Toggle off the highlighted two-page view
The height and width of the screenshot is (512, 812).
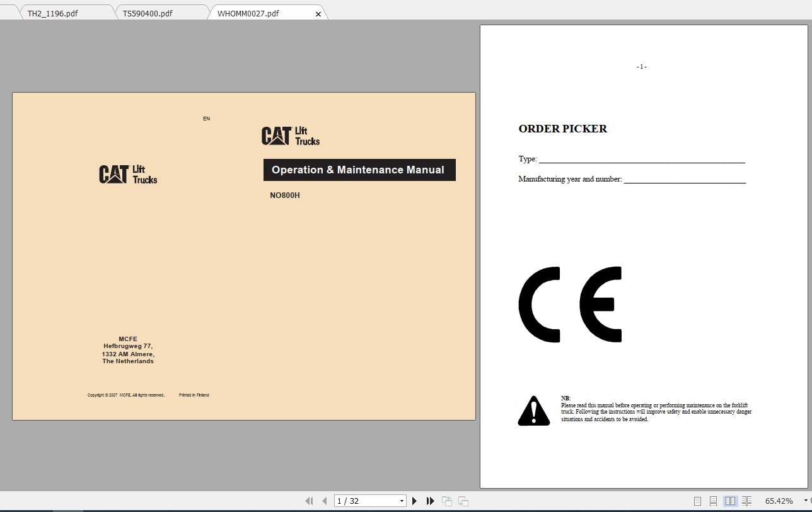pyautogui.click(x=729, y=500)
